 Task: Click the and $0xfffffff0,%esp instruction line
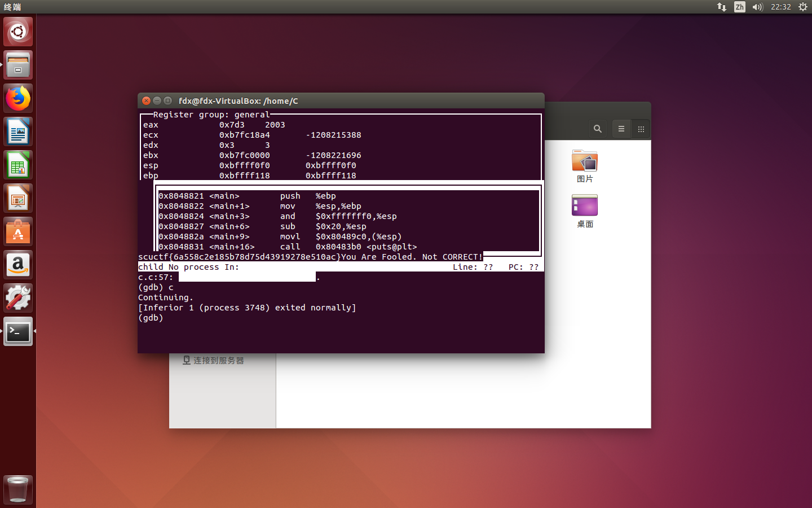[277, 216]
